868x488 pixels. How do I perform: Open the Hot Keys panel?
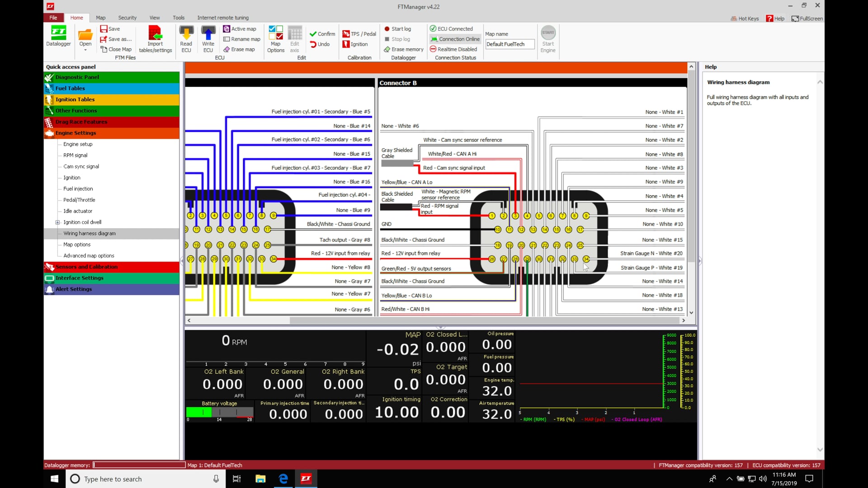coord(745,19)
